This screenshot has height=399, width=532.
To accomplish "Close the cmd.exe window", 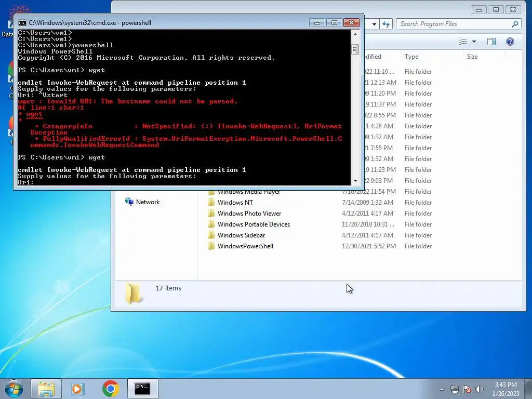I will (351, 23).
